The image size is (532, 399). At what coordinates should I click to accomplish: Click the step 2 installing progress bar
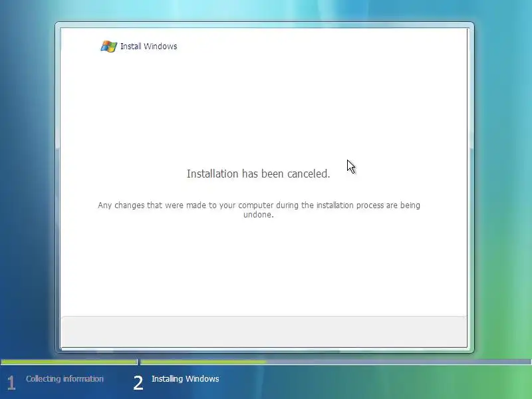tap(336, 362)
